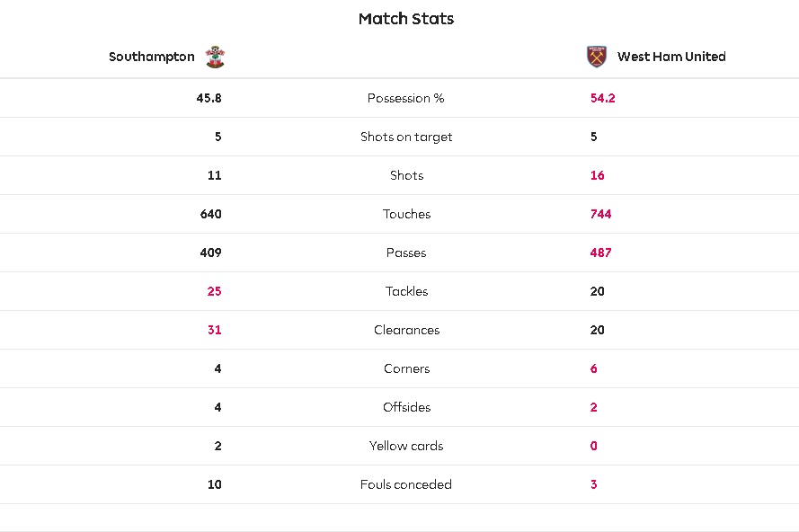Image resolution: width=799 pixels, height=532 pixels.
Task: Click the Shots on target label
Action: pos(406,137)
